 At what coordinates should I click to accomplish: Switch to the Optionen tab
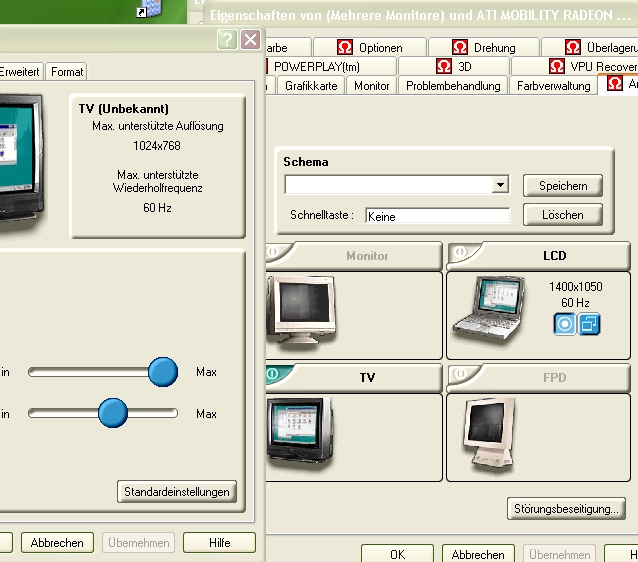(369, 47)
